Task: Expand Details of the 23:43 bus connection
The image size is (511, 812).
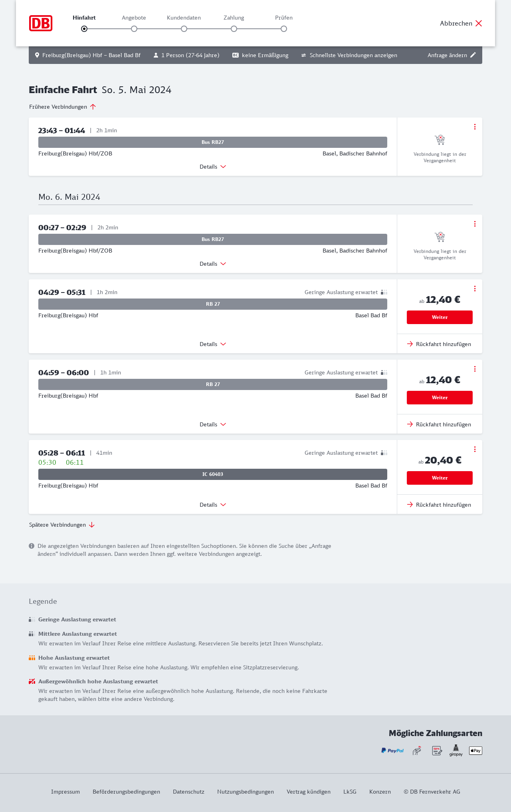Action: click(x=213, y=167)
